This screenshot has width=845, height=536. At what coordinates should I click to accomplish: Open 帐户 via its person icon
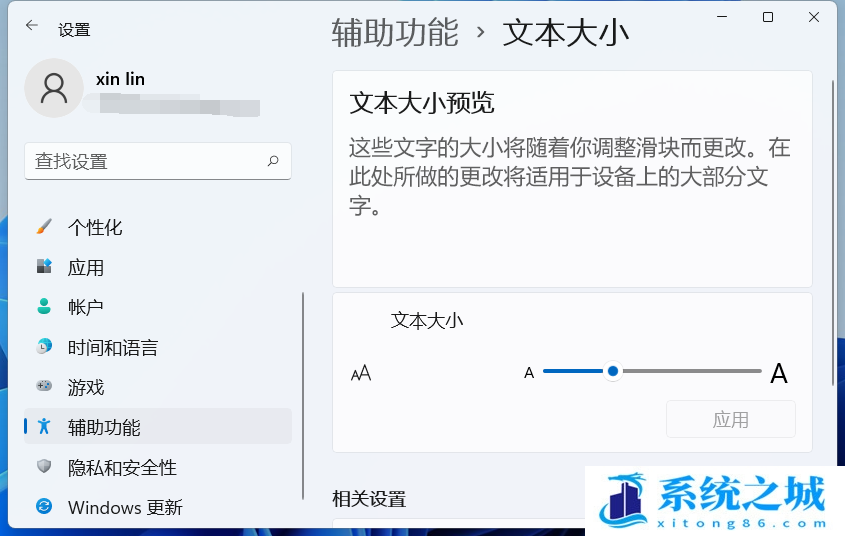[44, 306]
